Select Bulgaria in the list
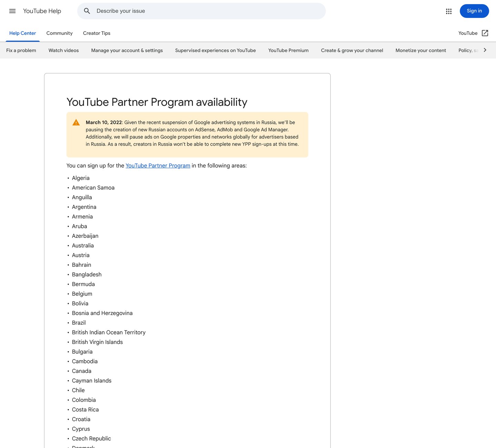This screenshot has width=496, height=448. point(82,352)
